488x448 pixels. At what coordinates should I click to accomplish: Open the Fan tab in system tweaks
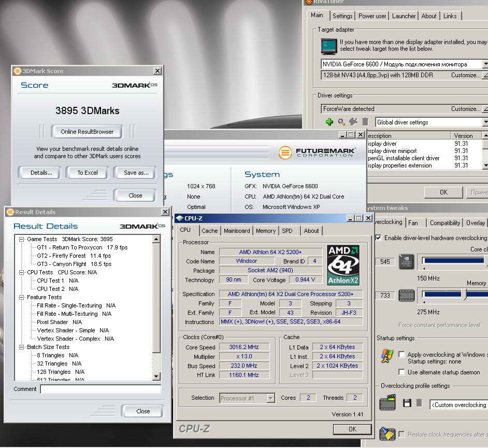click(x=413, y=223)
